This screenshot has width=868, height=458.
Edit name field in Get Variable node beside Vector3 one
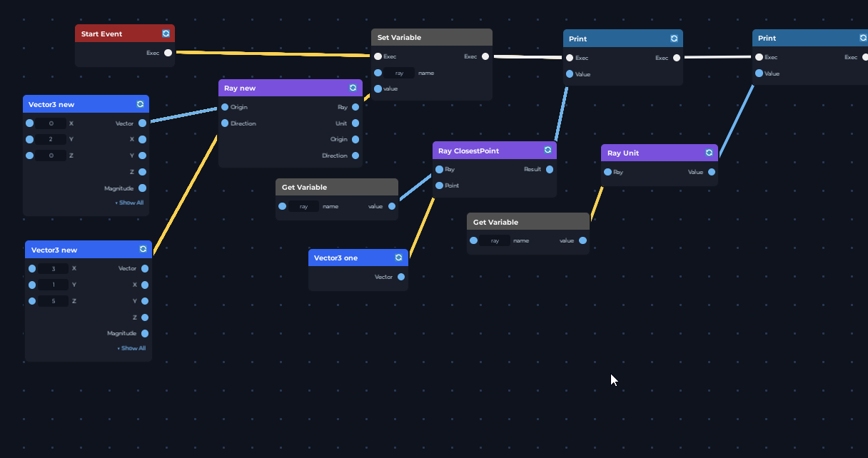click(x=303, y=206)
